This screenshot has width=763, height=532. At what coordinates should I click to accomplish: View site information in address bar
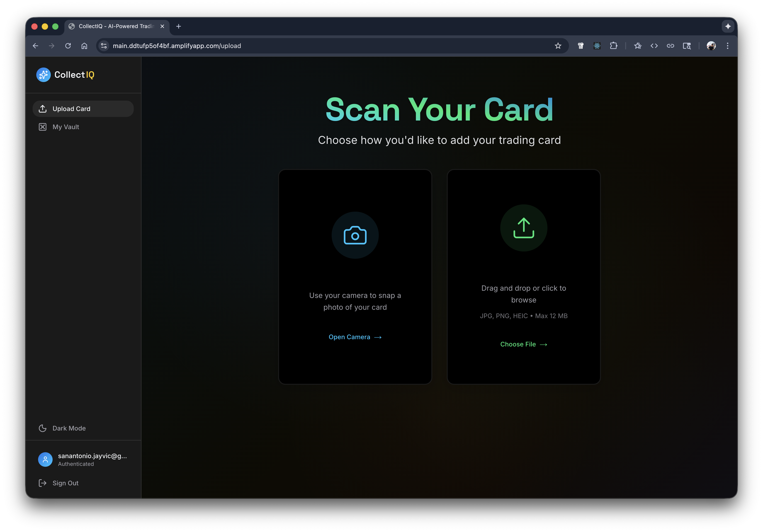click(x=104, y=46)
